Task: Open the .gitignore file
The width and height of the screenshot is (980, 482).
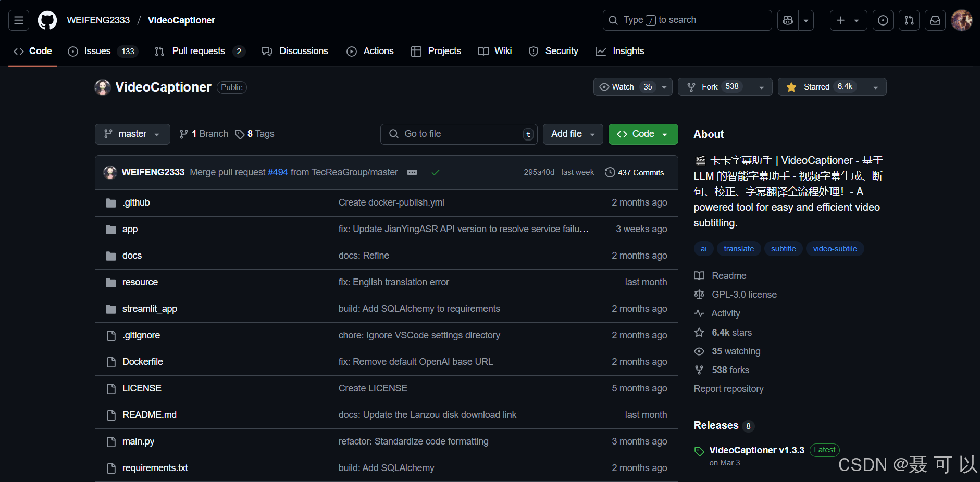Action: [x=141, y=335]
